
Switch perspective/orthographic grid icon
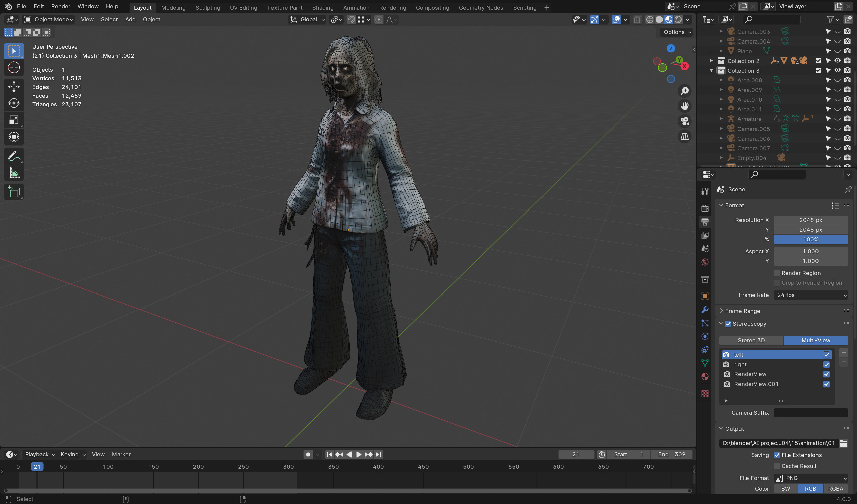click(684, 136)
